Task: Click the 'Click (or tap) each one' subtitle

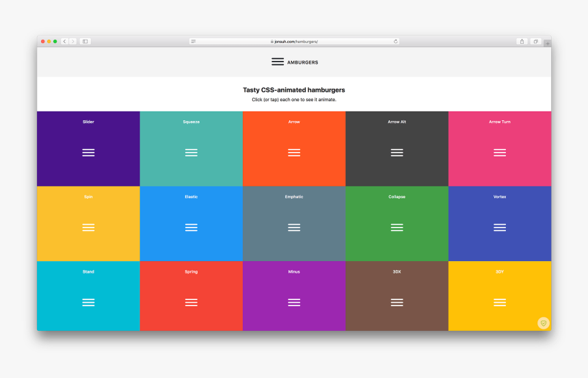Action: click(294, 100)
